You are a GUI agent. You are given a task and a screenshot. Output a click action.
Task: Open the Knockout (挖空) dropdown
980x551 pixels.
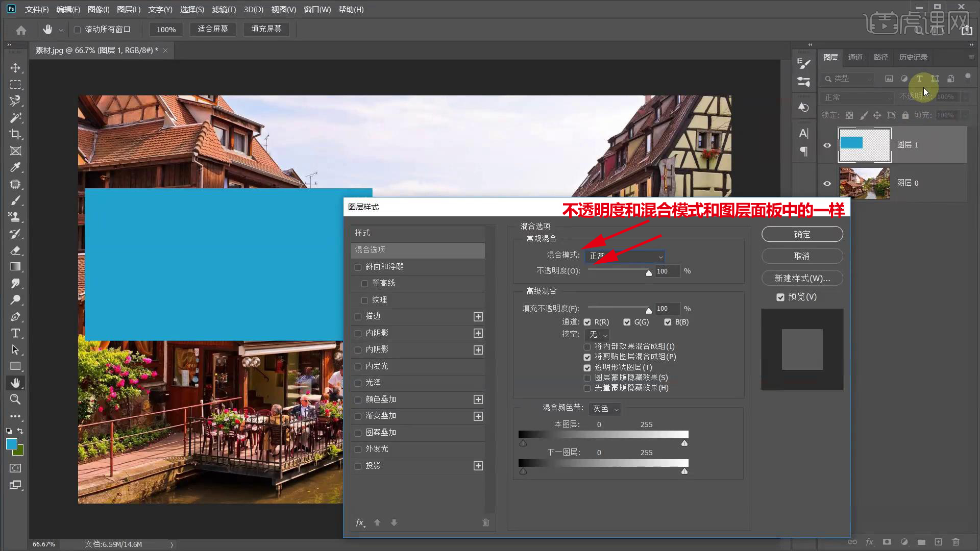point(597,335)
